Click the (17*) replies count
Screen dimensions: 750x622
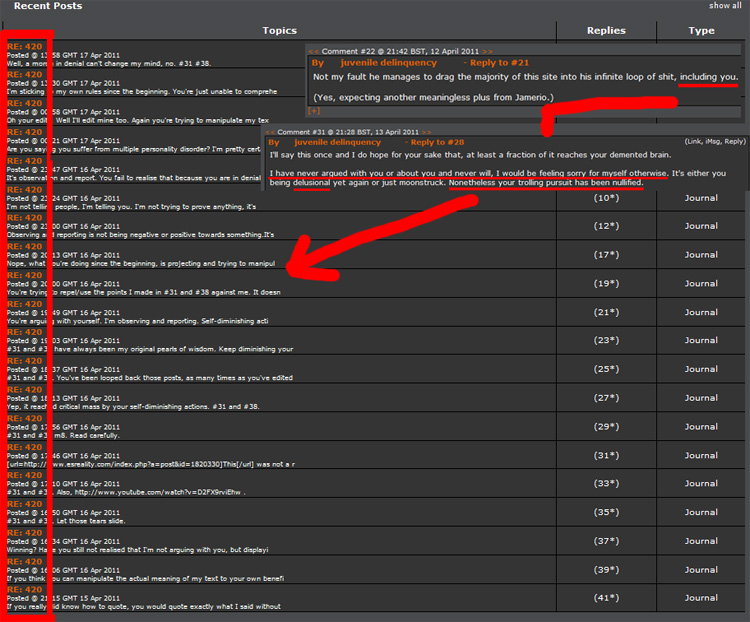(606, 255)
